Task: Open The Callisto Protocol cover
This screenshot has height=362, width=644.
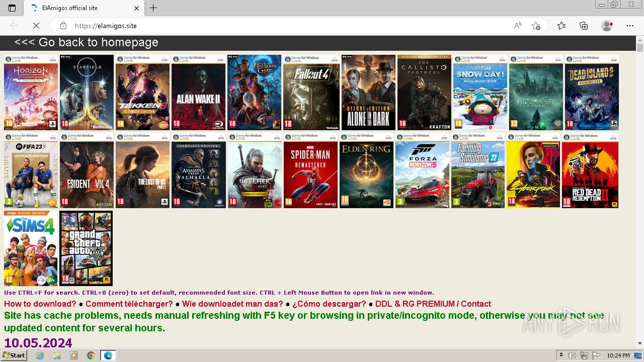Action: coord(424,93)
